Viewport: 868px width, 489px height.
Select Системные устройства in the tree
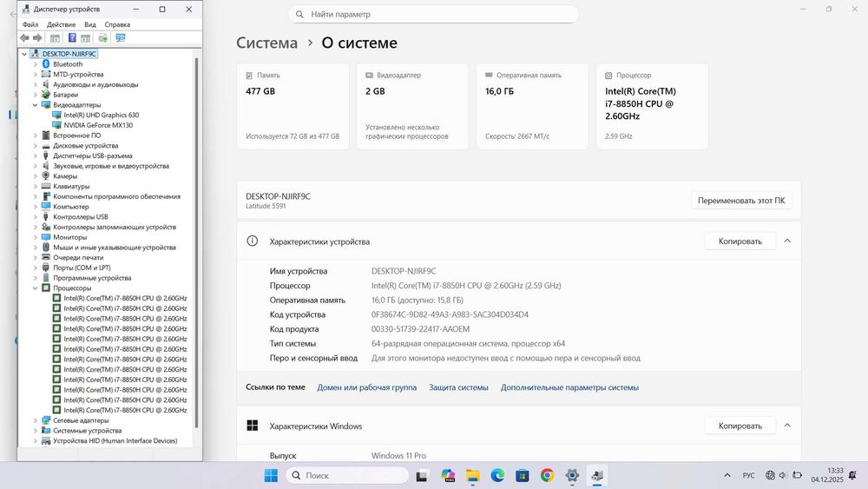(x=87, y=430)
